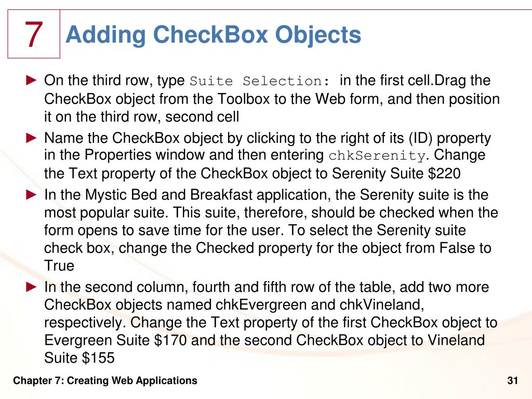Click the monospaced chkSerenity code text
Screen dimensions: 532x399
point(377,156)
